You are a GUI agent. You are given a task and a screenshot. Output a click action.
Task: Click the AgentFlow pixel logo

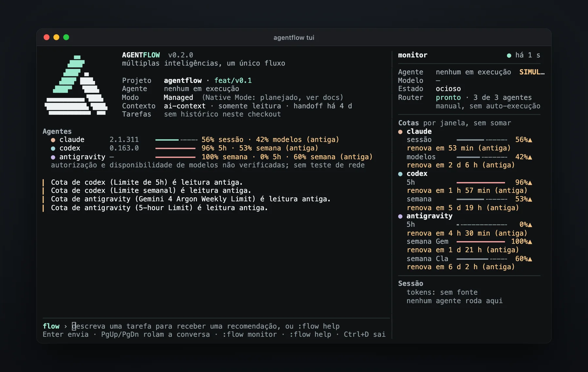point(76,85)
